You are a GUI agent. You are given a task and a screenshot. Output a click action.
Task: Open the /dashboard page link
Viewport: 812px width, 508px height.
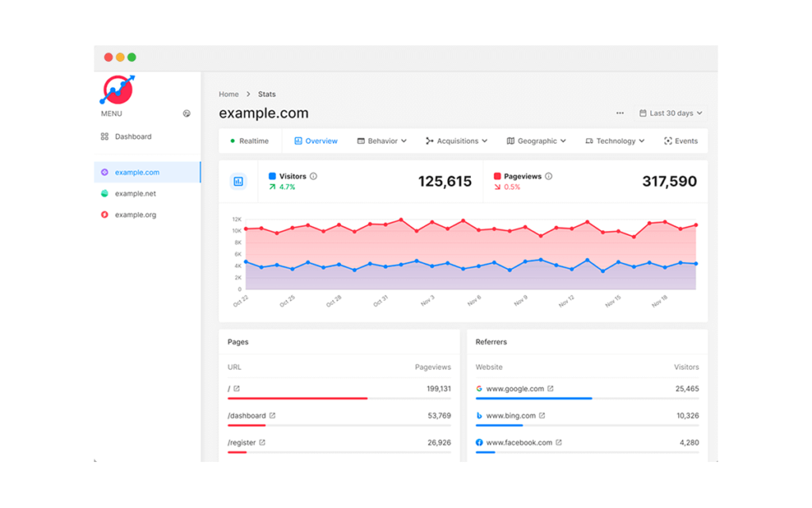tap(247, 415)
